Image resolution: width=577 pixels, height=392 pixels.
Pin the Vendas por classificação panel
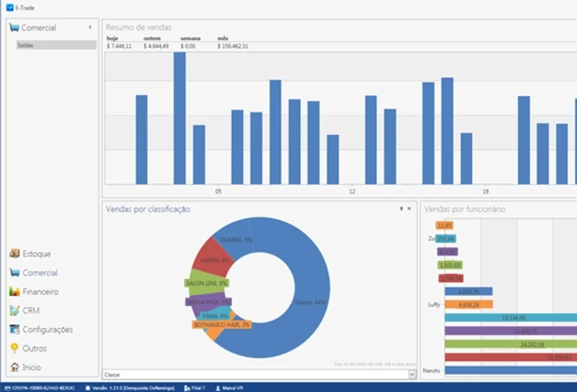click(401, 208)
